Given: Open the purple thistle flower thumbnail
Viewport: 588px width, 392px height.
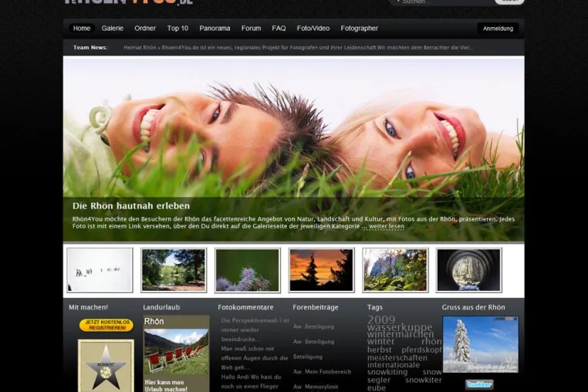Looking at the screenshot, I should click(248, 270).
